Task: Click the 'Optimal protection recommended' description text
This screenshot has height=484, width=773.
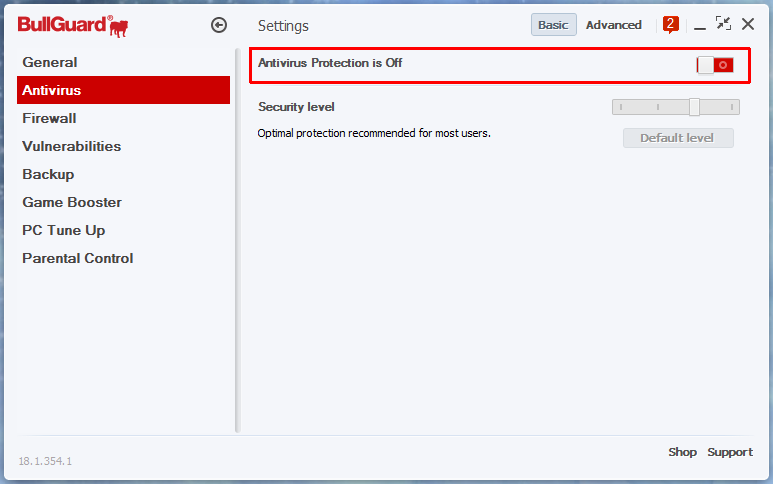Action: (x=374, y=133)
